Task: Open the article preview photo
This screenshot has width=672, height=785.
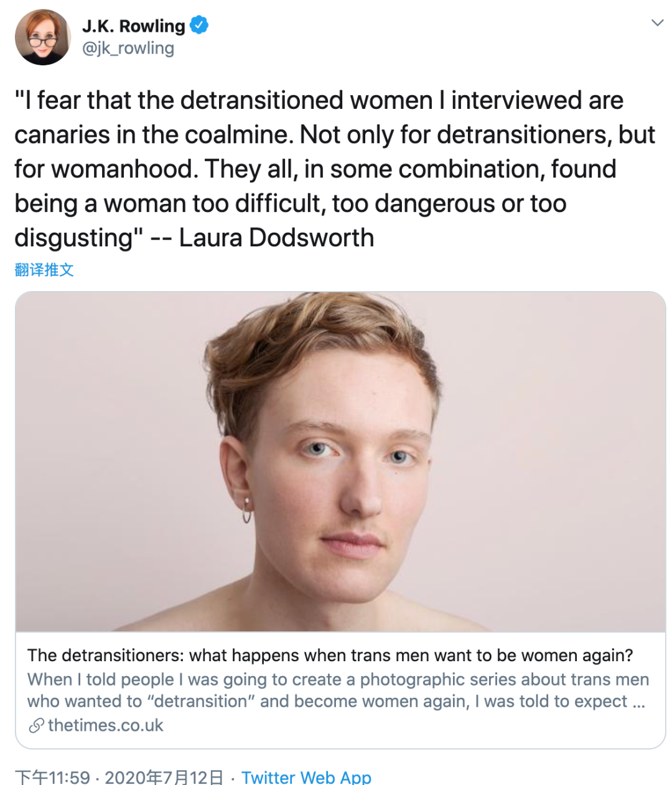Action: coord(340,462)
